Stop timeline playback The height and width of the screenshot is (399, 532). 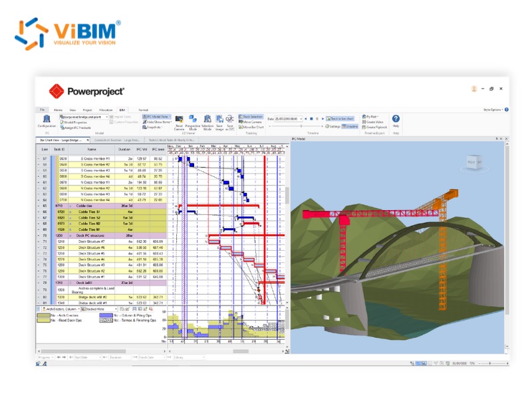tap(311, 119)
